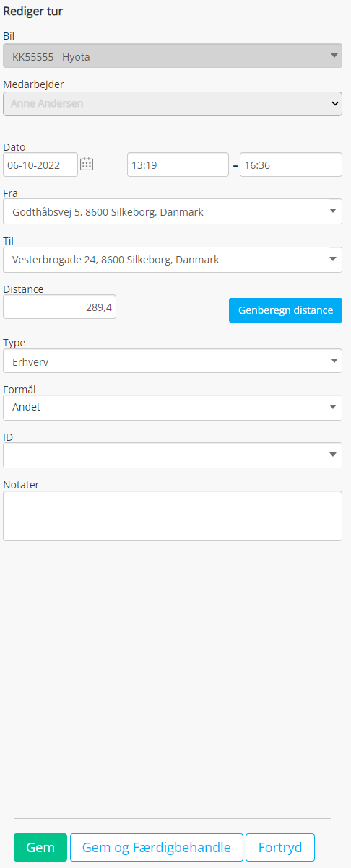Screen dimensions: 351x868
Task: Click the Dato field with 06-10-2022
Action: coord(40,165)
